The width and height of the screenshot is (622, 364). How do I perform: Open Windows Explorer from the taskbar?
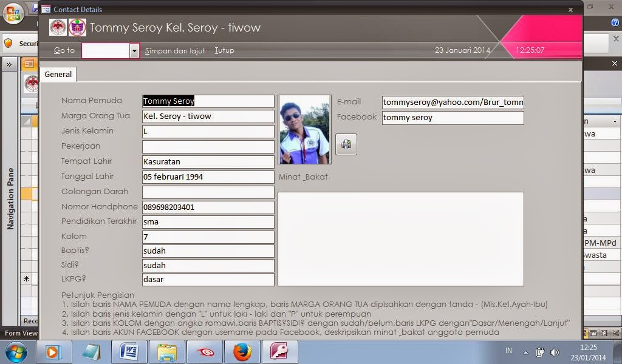click(x=167, y=351)
